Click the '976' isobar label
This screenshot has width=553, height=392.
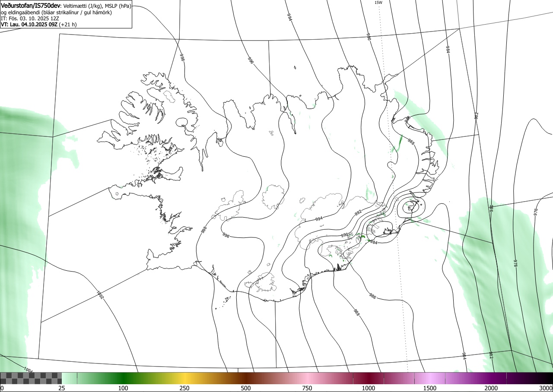(536, 212)
